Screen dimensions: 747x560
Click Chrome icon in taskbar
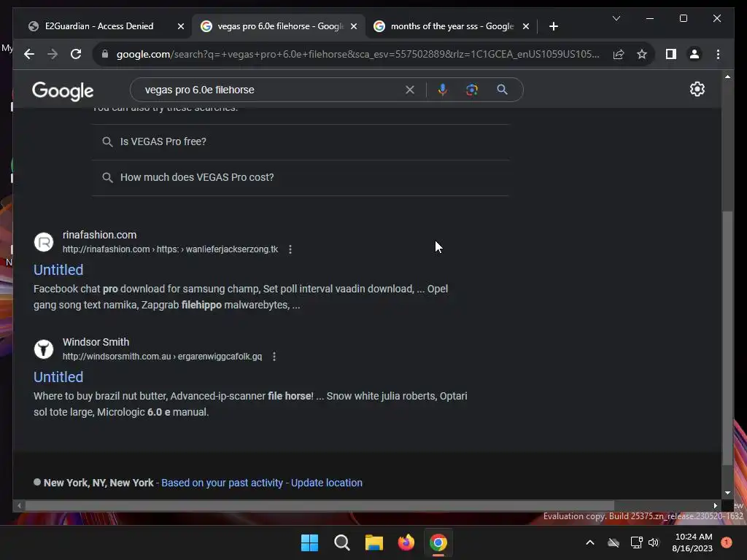(438, 542)
